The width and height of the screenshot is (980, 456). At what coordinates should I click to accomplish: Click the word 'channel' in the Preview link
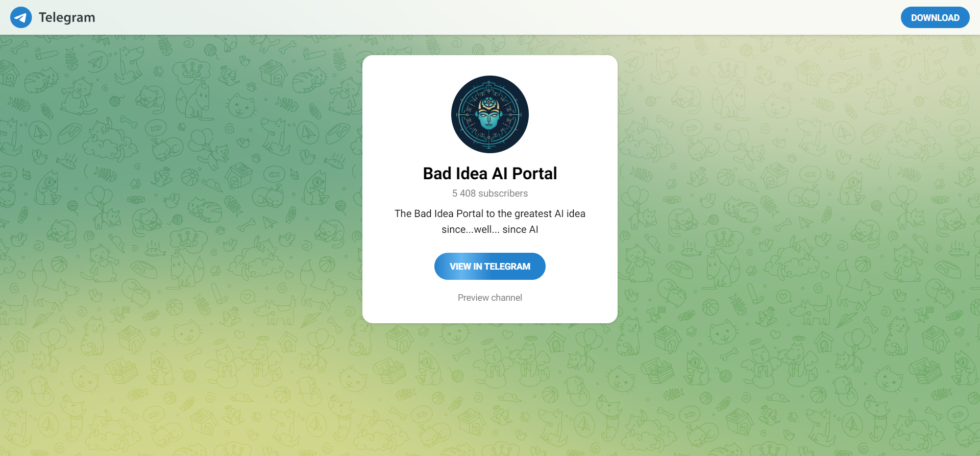(507, 298)
